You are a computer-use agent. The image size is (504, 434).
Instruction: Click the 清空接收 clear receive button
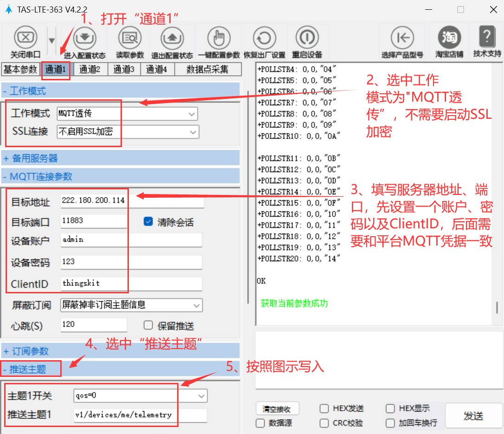click(x=277, y=409)
